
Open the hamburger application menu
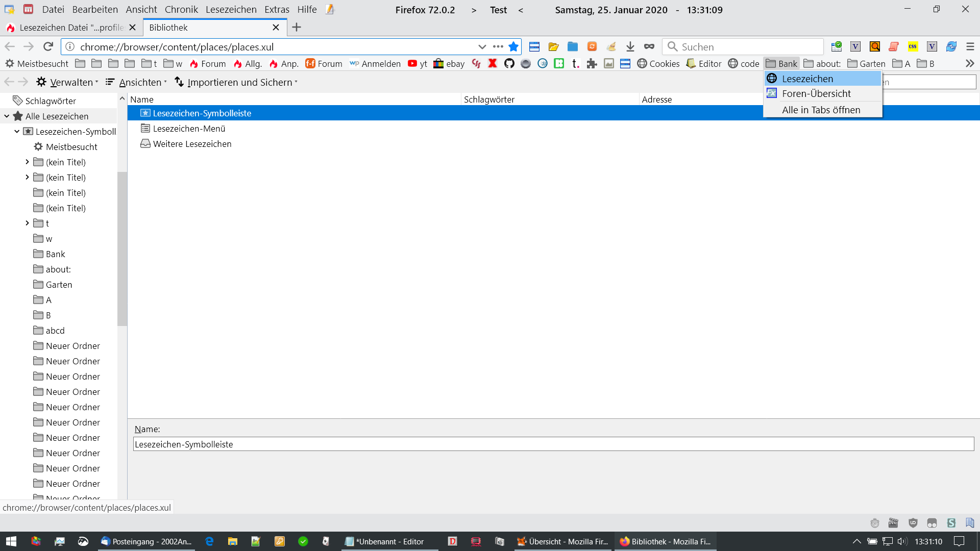coord(970,47)
